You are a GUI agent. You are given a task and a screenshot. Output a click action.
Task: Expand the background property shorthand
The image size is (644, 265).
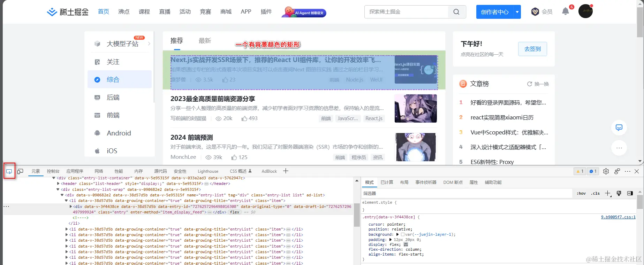tap(397, 234)
